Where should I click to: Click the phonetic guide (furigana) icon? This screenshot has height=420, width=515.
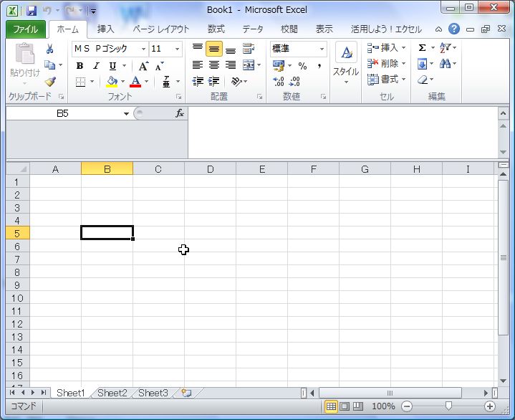166,82
